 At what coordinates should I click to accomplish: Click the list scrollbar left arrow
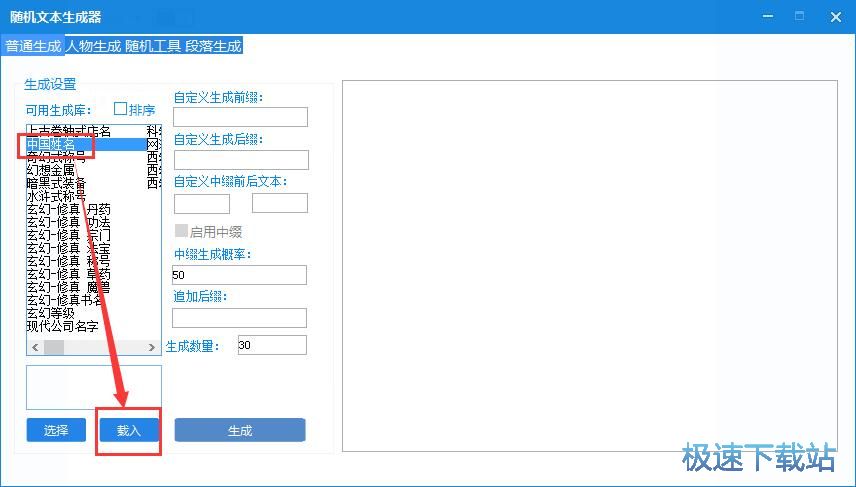point(35,347)
